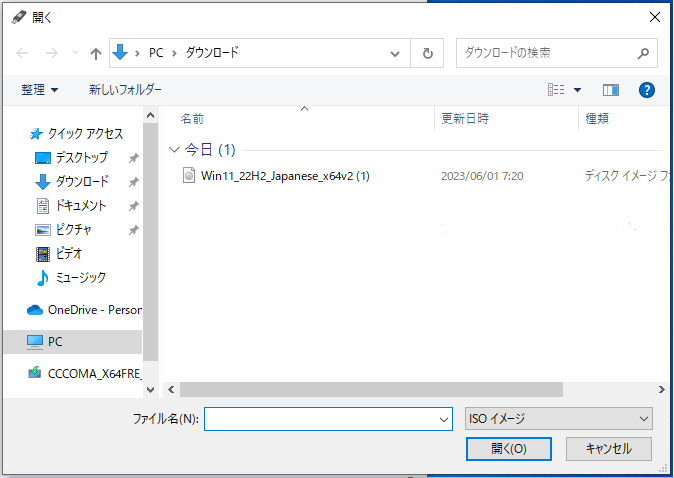Viewport: 674px width, 478px height.
Task: Click the horizontal scroll left arrow
Action: point(171,389)
